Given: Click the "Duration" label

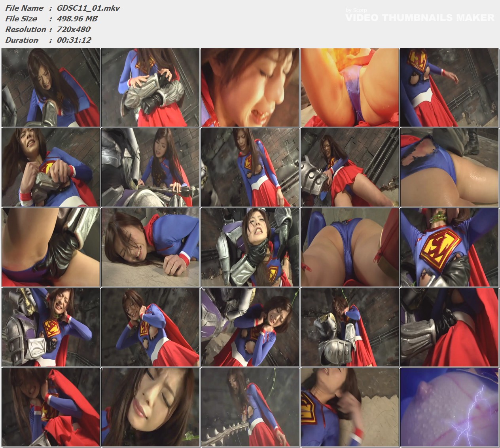Looking at the screenshot, I should (x=22, y=40).
